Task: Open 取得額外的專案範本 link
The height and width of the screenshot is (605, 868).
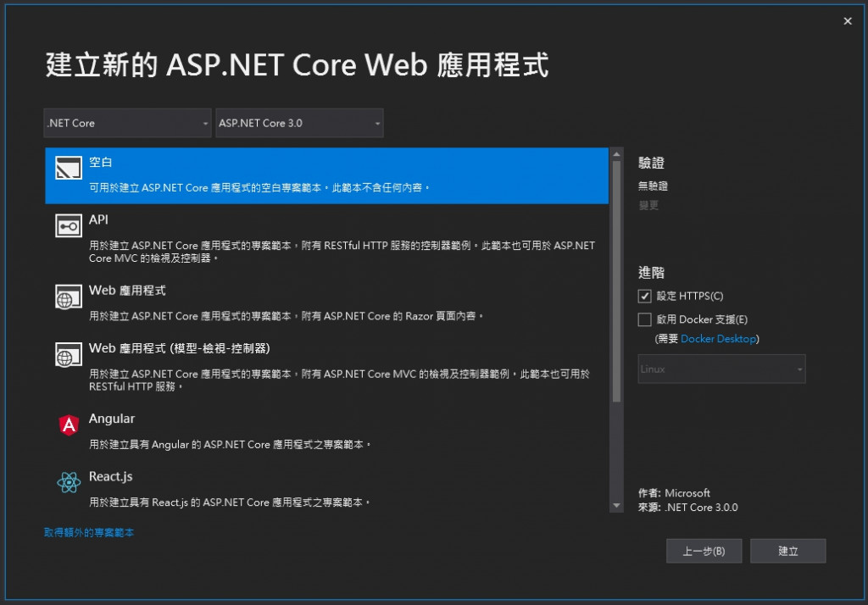Action: click(89, 532)
